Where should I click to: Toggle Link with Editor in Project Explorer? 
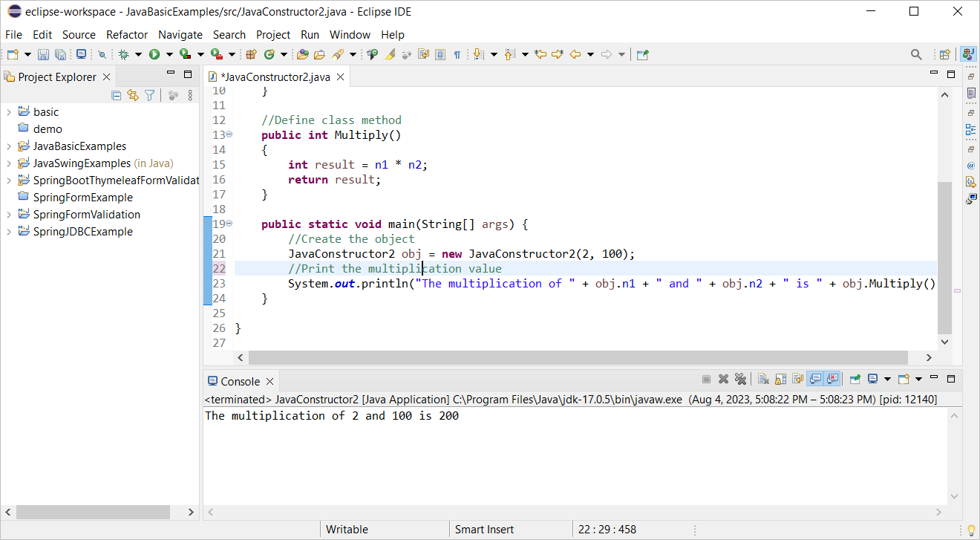(133, 95)
